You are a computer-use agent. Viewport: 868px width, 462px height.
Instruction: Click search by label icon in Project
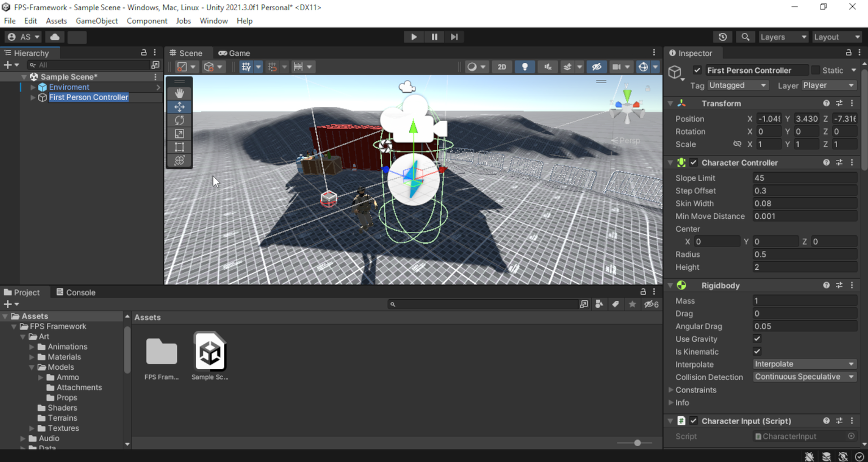(x=615, y=304)
